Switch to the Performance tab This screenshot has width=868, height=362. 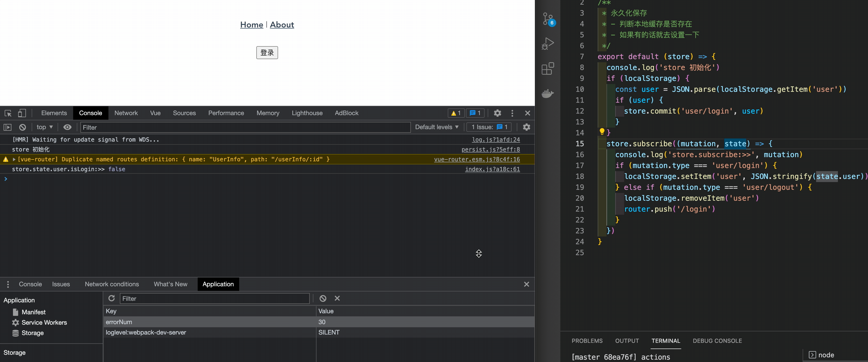226,113
